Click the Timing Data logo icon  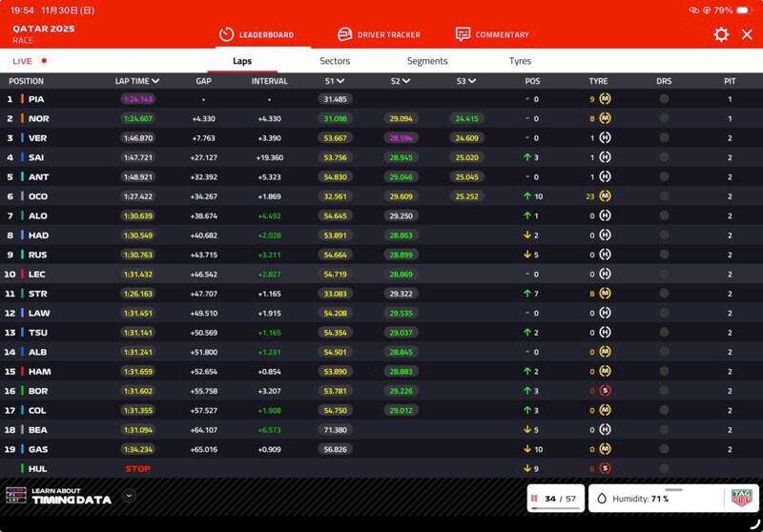pos(15,496)
